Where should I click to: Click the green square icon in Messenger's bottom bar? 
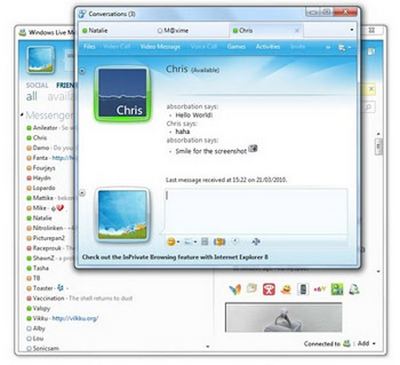(337, 289)
